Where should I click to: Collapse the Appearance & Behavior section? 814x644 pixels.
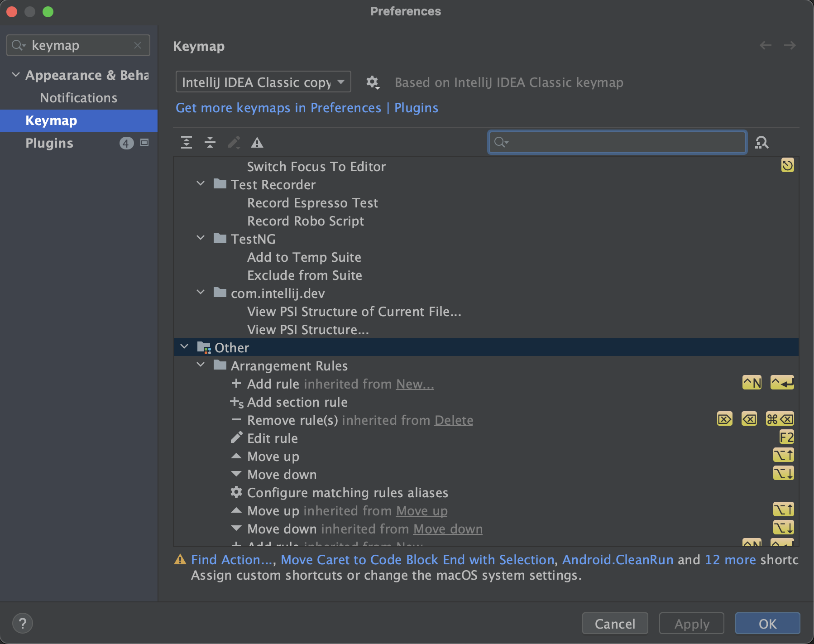pos(16,75)
